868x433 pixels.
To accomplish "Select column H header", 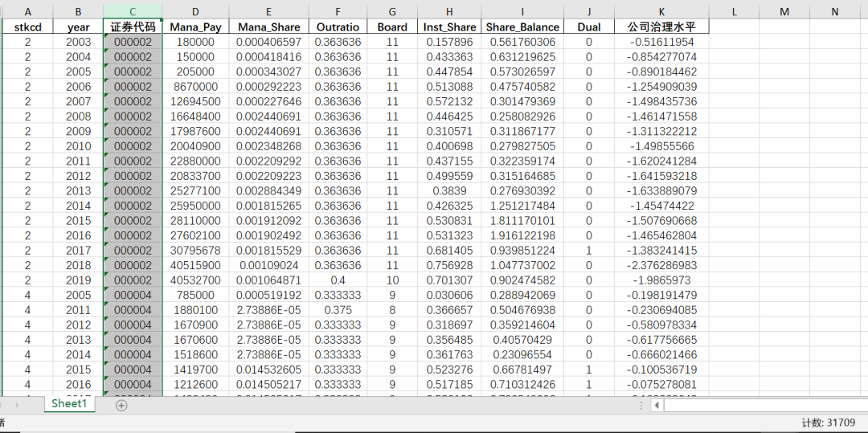I will (449, 11).
